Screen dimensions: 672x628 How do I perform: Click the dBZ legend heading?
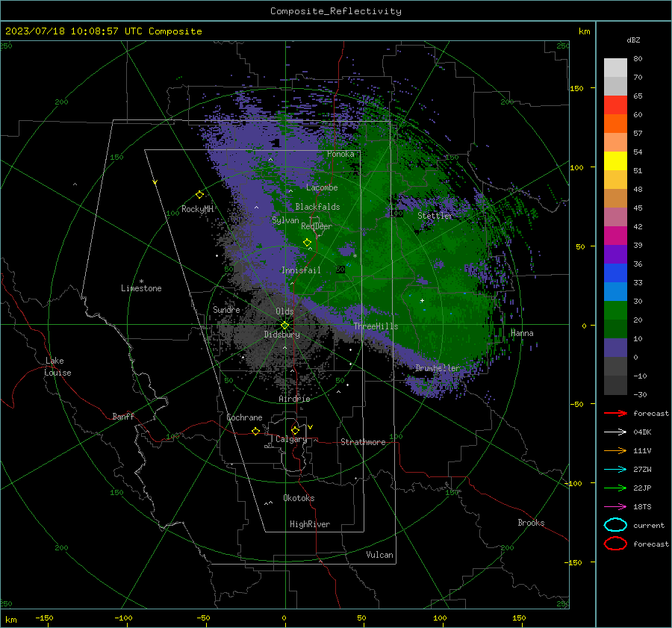coord(633,40)
